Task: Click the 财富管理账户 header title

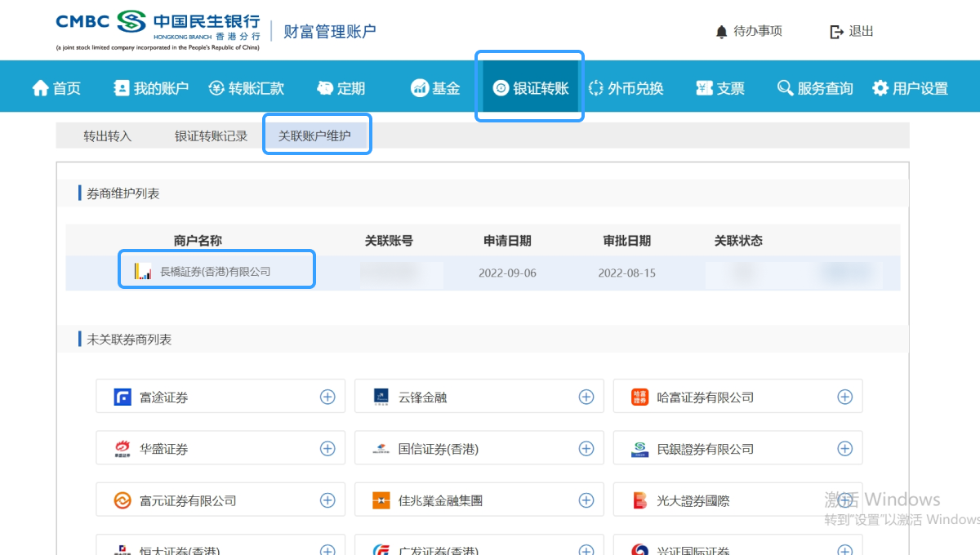Action: click(x=330, y=32)
